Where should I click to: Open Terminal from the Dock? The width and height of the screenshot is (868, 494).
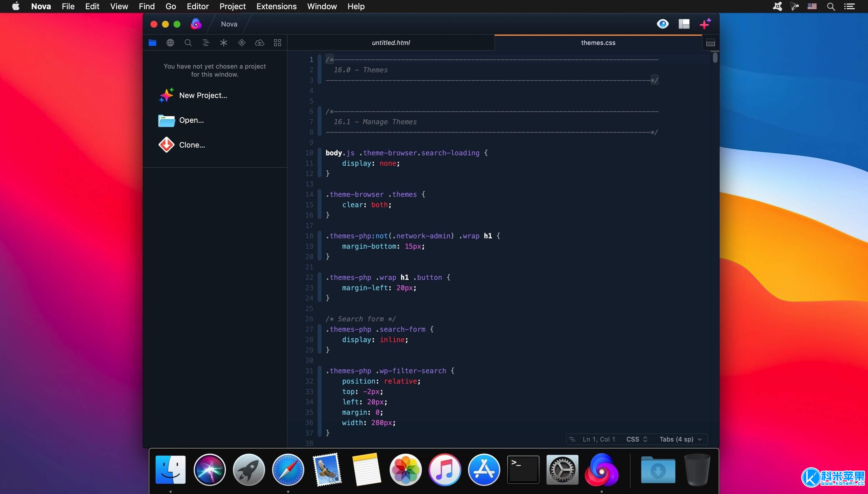[x=523, y=470]
